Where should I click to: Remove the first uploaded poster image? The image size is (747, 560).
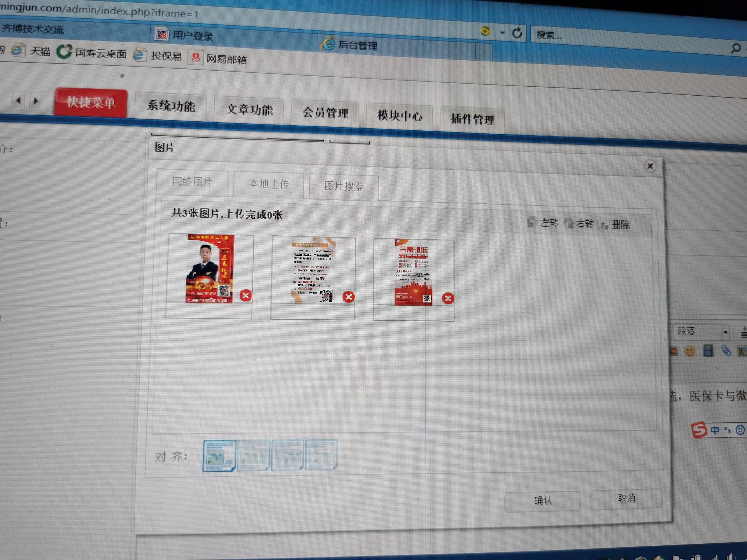tap(245, 296)
